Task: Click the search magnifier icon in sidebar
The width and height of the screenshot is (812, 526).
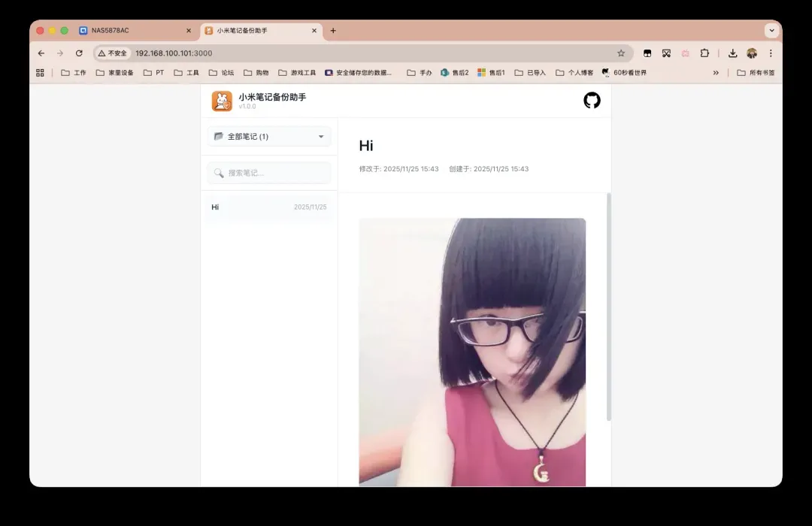Action: [217, 172]
